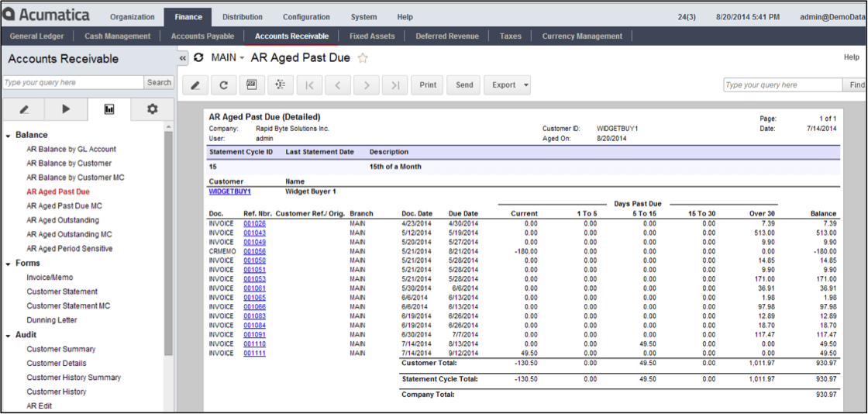The image size is (868, 414).
Task: Open the pencil data entry sidebar tab
Action: 24,109
